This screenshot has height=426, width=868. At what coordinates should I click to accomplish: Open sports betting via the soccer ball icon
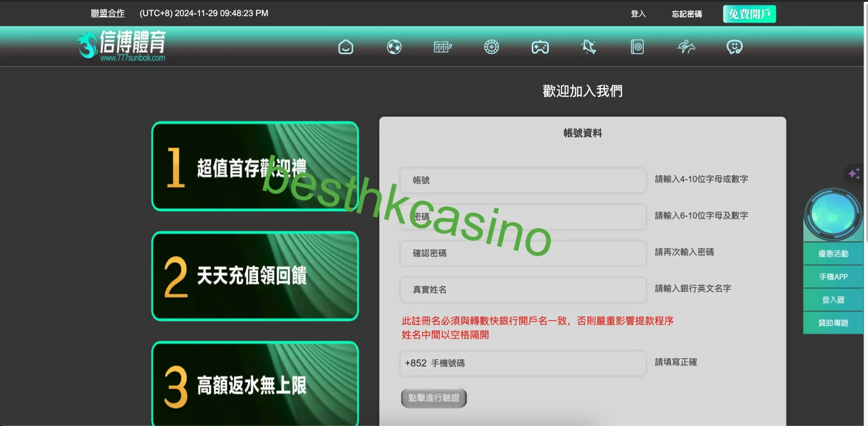394,47
